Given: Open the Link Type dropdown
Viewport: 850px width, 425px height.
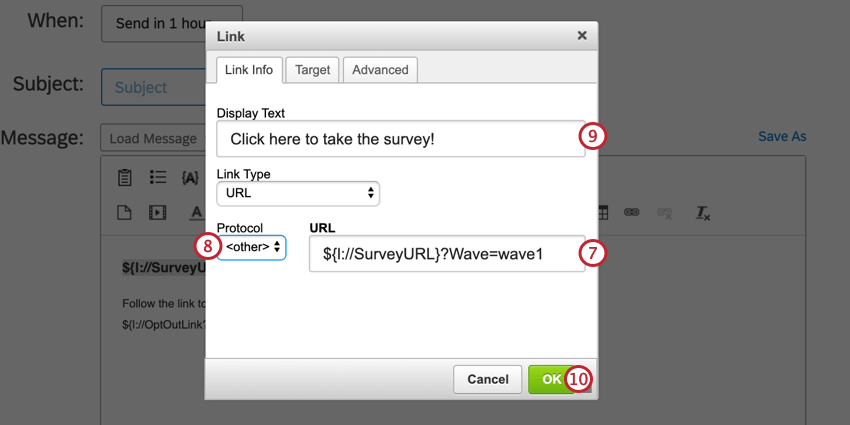Looking at the screenshot, I should [x=298, y=193].
